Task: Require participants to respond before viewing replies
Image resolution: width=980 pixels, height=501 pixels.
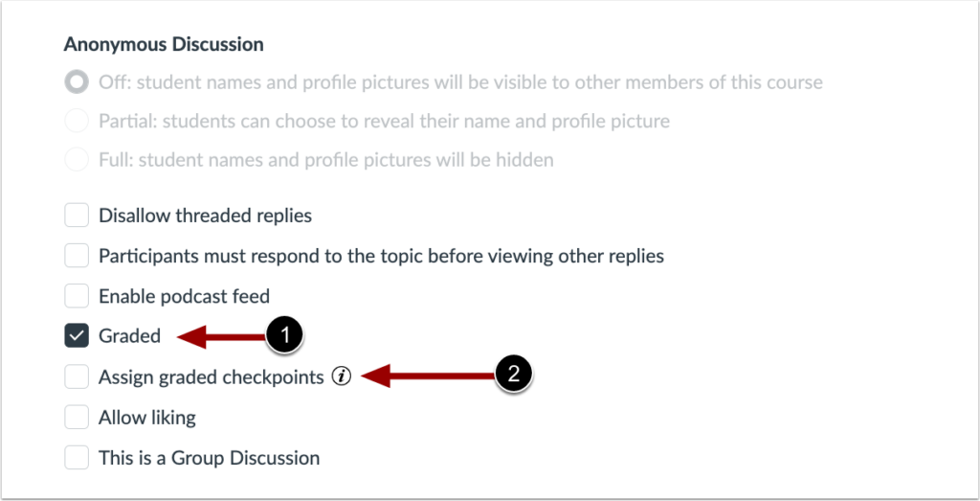Action: pyautogui.click(x=77, y=256)
